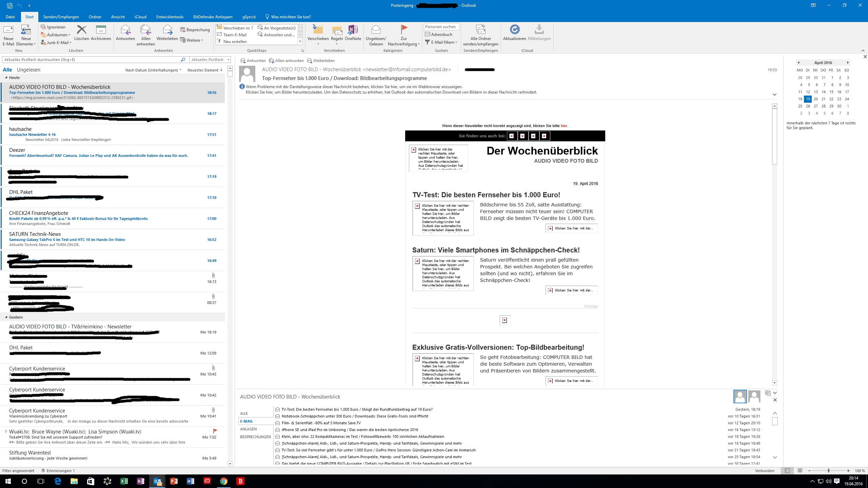Click the Löschen delete icon

click(81, 30)
